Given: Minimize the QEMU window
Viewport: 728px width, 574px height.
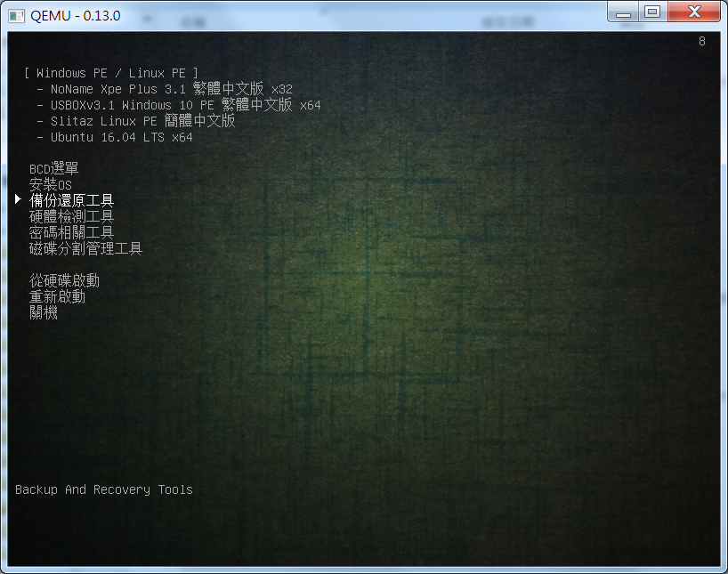Looking at the screenshot, I should pos(623,12).
